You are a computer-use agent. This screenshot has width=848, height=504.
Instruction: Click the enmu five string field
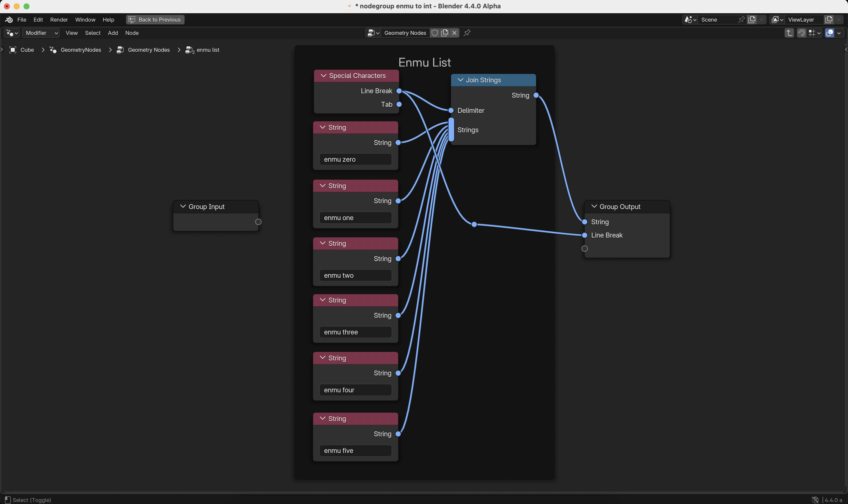click(x=356, y=451)
